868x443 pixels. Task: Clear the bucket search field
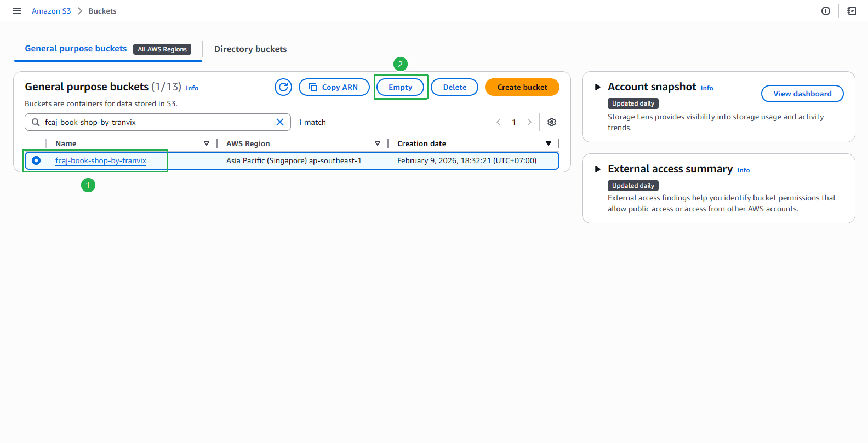point(280,122)
